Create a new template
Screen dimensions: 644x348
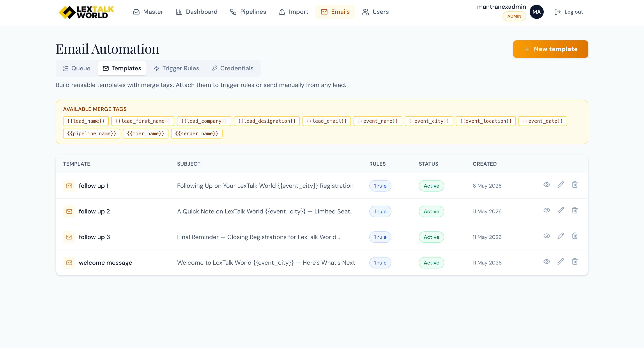pos(550,49)
